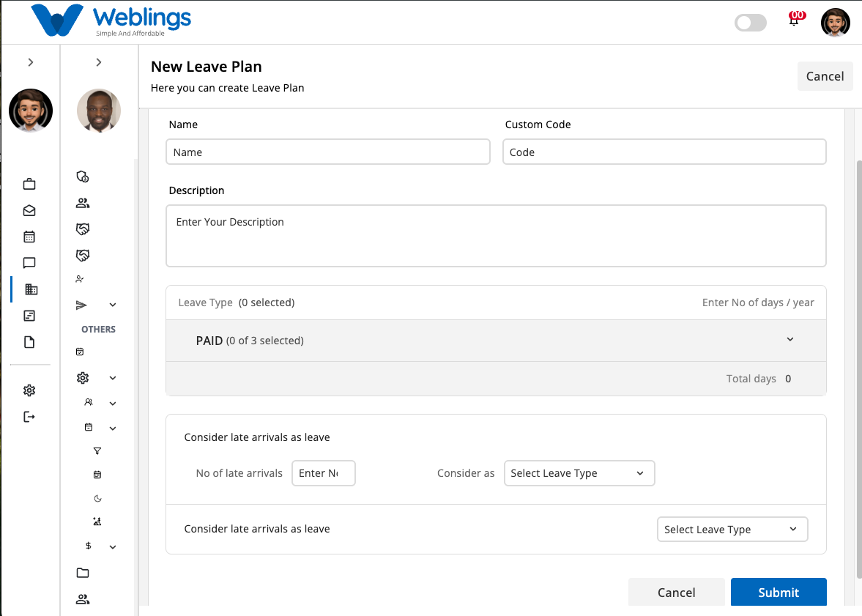Viewport: 862px width, 616px height.
Task: Open the chat bubble icon
Action: (x=29, y=263)
